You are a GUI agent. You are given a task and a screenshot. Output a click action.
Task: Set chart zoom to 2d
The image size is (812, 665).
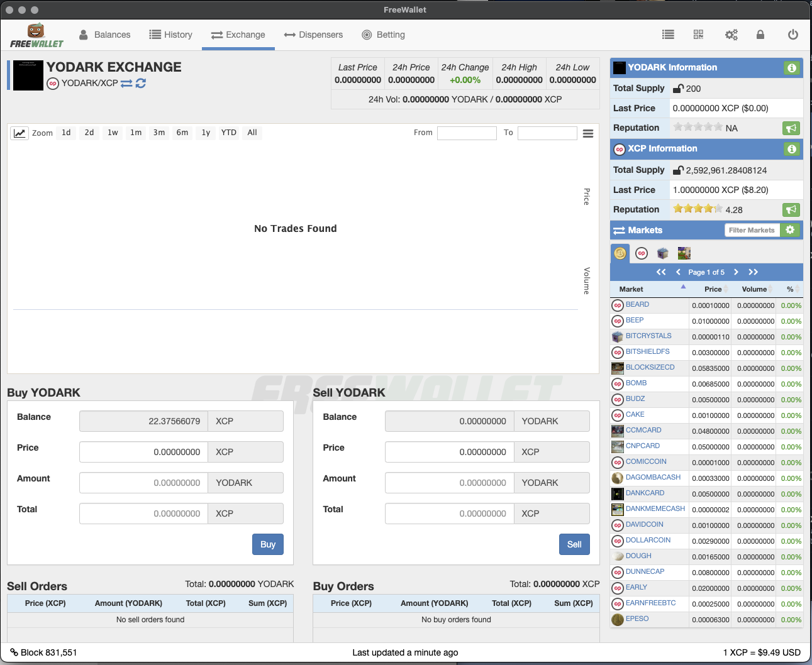coord(89,133)
